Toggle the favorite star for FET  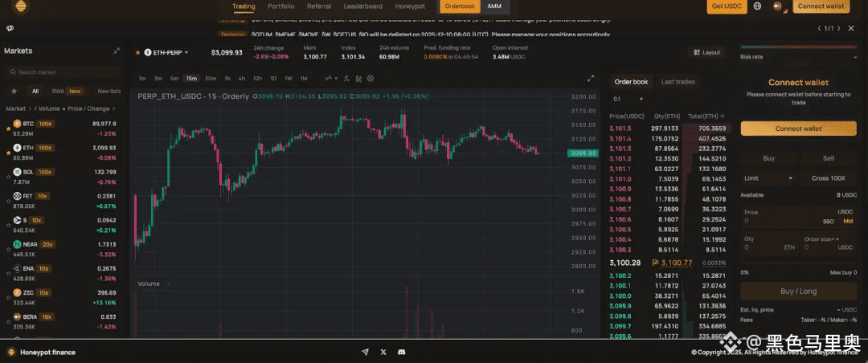click(8, 201)
